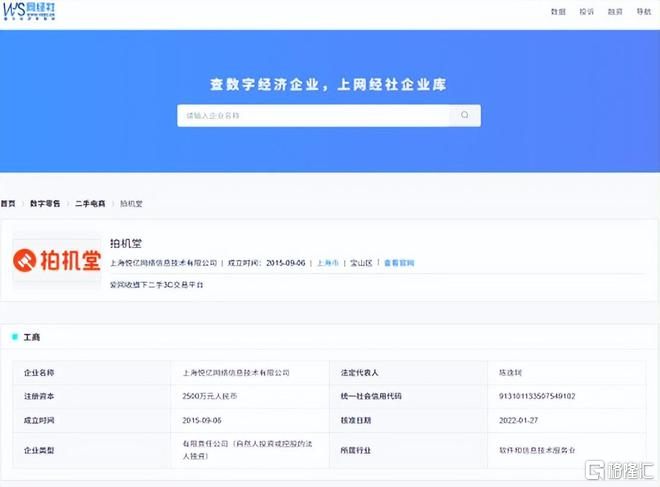The width and height of the screenshot is (660, 487).
Task: Click the 拍机堂 orange logo thumbnail
Action: (x=57, y=260)
